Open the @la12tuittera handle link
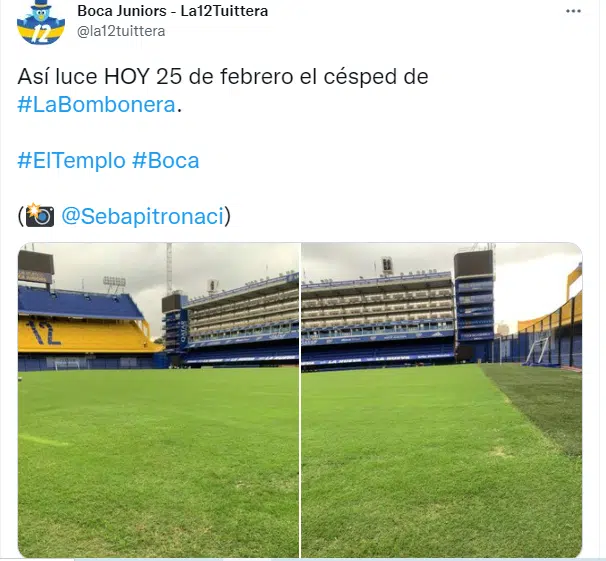 pos(121,31)
